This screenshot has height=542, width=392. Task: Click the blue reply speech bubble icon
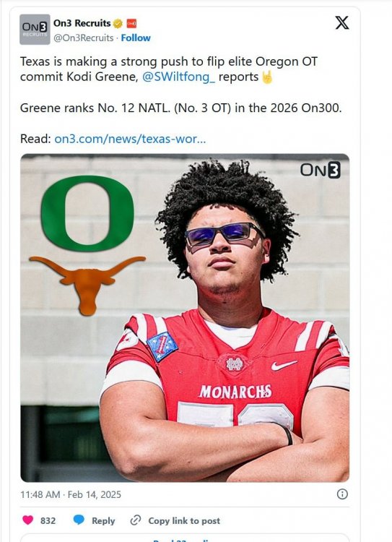79,520
